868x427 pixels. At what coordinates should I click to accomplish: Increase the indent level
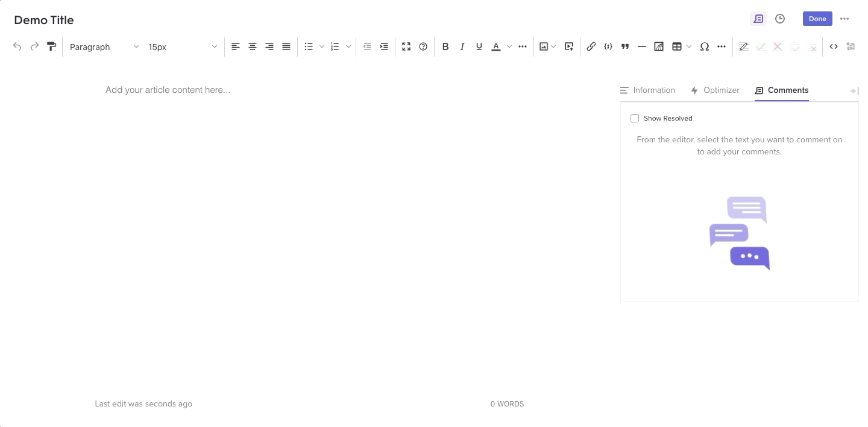point(384,46)
